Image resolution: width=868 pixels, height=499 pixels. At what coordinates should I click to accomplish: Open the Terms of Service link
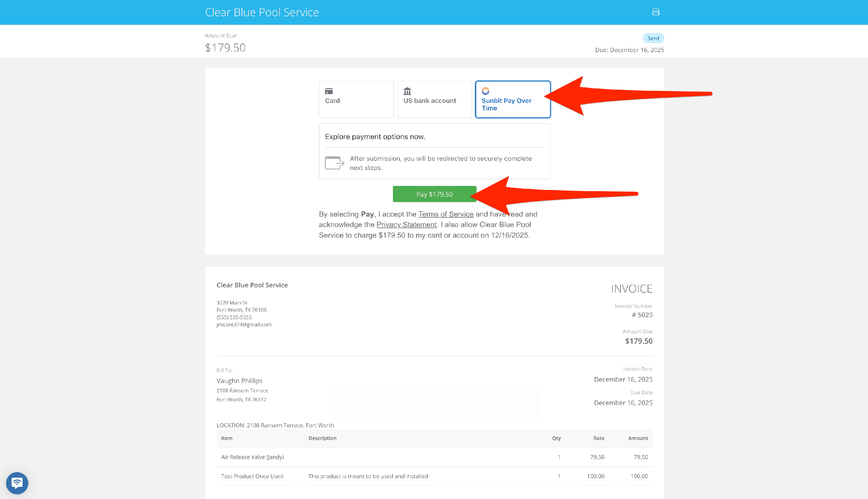pyautogui.click(x=446, y=214)
